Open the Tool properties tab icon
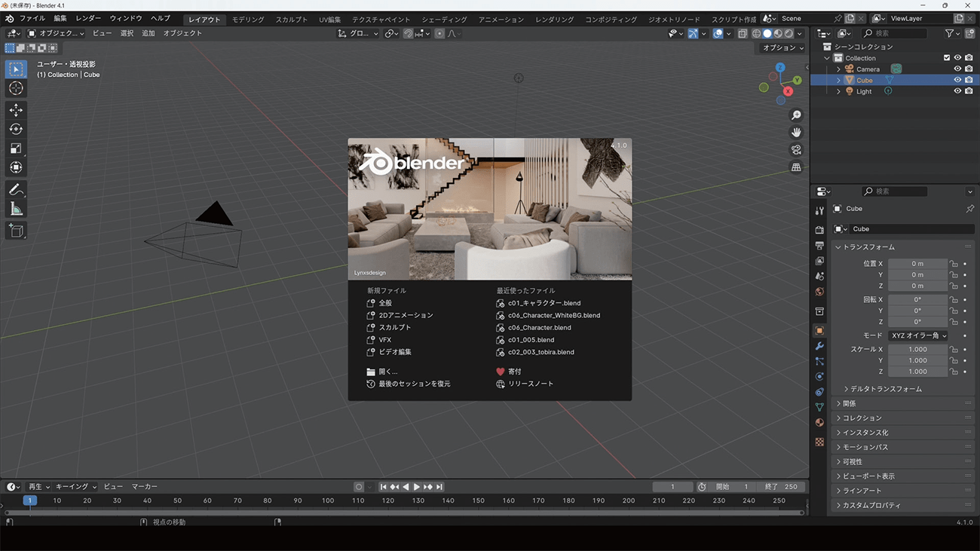The image size is (980, 551). pyautogui.click(x=819, y=211)
